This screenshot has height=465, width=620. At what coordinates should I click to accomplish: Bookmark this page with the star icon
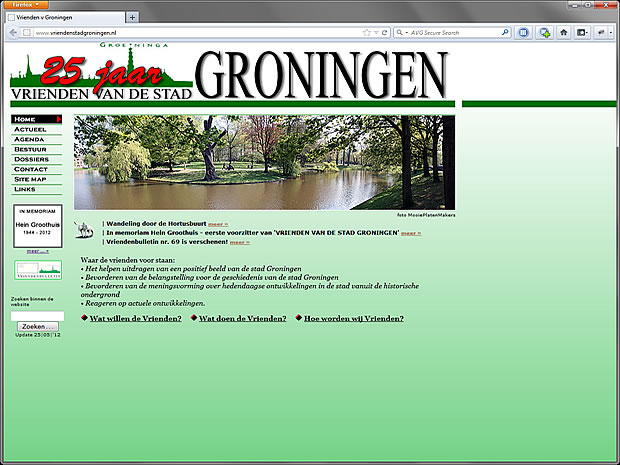click(x=367, y=32)
